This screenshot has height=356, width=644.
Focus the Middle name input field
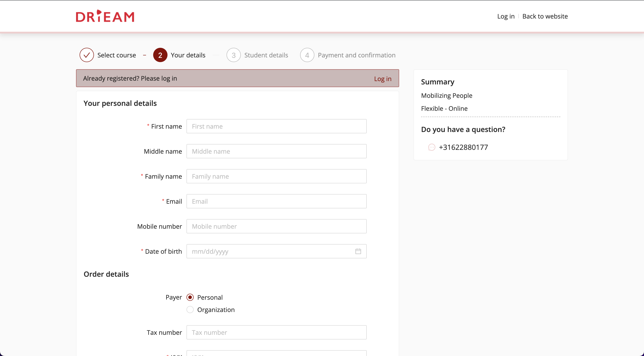[277, 151]
